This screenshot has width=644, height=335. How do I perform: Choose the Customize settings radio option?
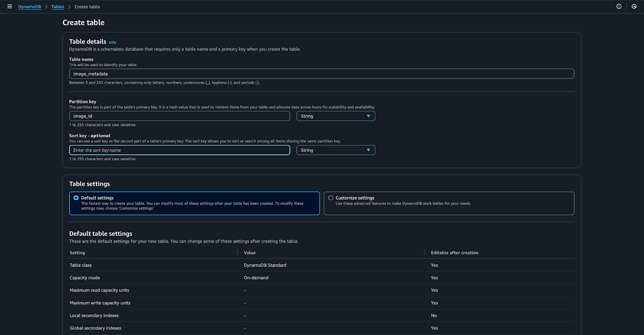(330, 198)
